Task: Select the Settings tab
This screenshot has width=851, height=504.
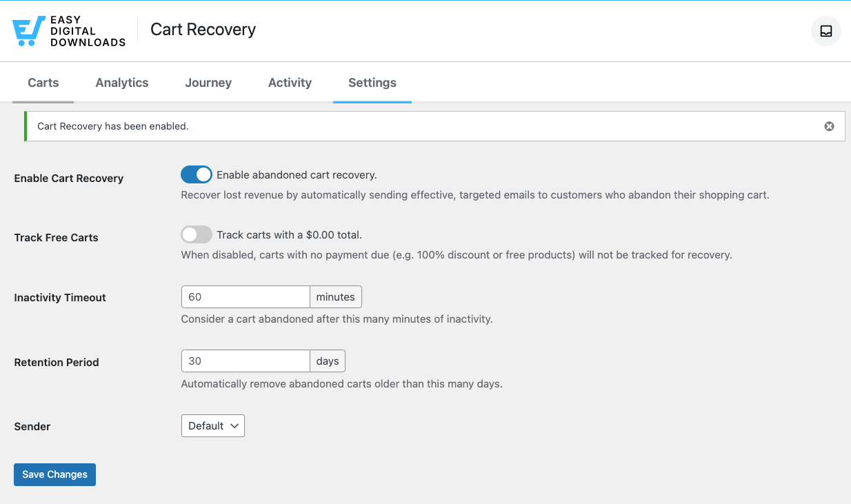Action: coord(372,82)
